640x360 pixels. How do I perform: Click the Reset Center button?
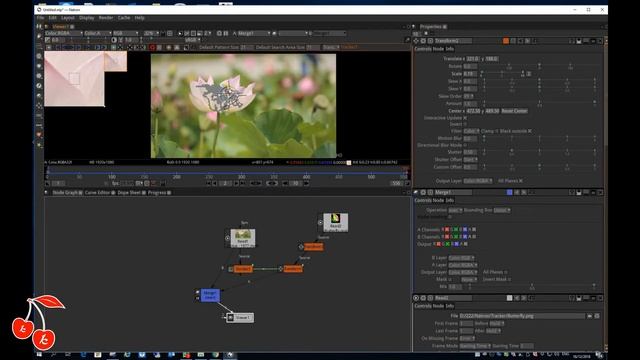click(514, 111)
